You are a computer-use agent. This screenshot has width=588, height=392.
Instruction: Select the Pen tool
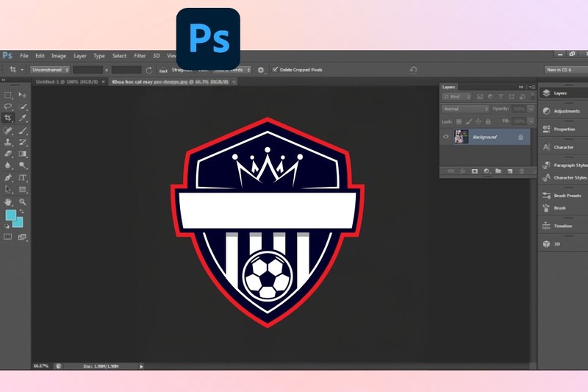8,178
